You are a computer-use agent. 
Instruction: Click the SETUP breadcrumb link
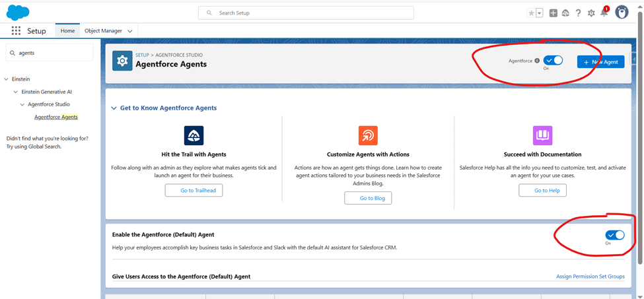[x=142, y=55]
